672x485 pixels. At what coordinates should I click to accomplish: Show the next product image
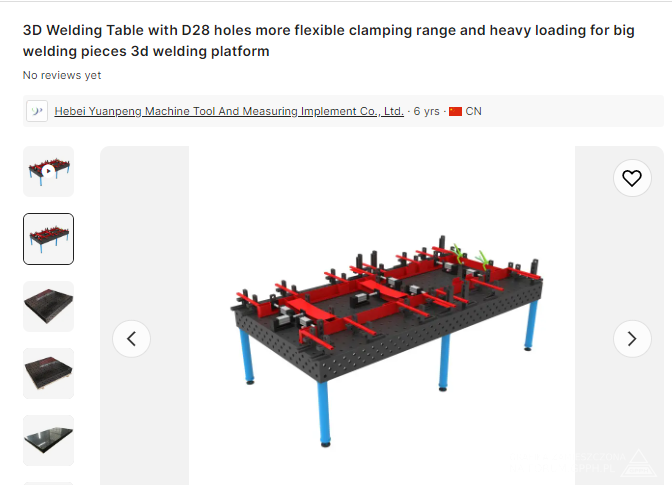[632, 339]
